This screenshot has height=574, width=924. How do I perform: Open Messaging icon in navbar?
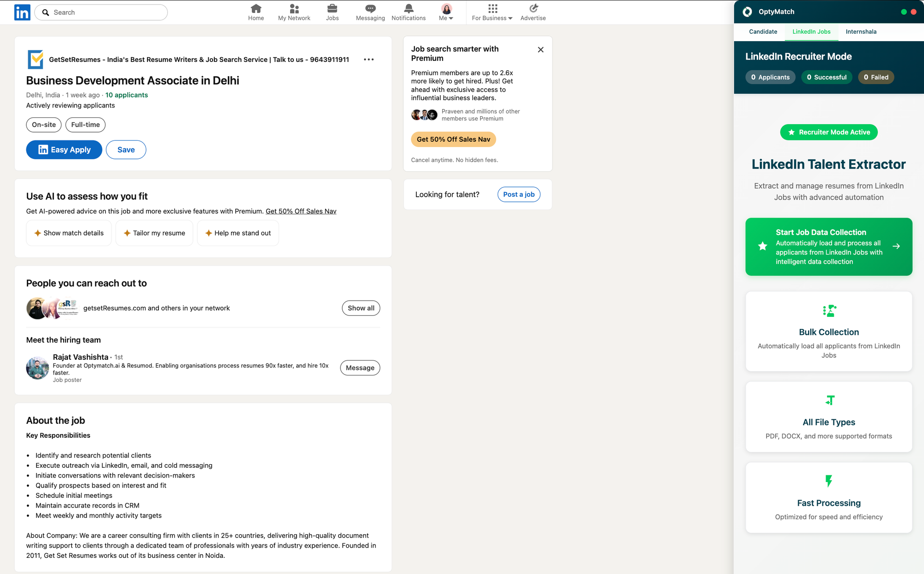pyautogui.click(x=370, y=9)
